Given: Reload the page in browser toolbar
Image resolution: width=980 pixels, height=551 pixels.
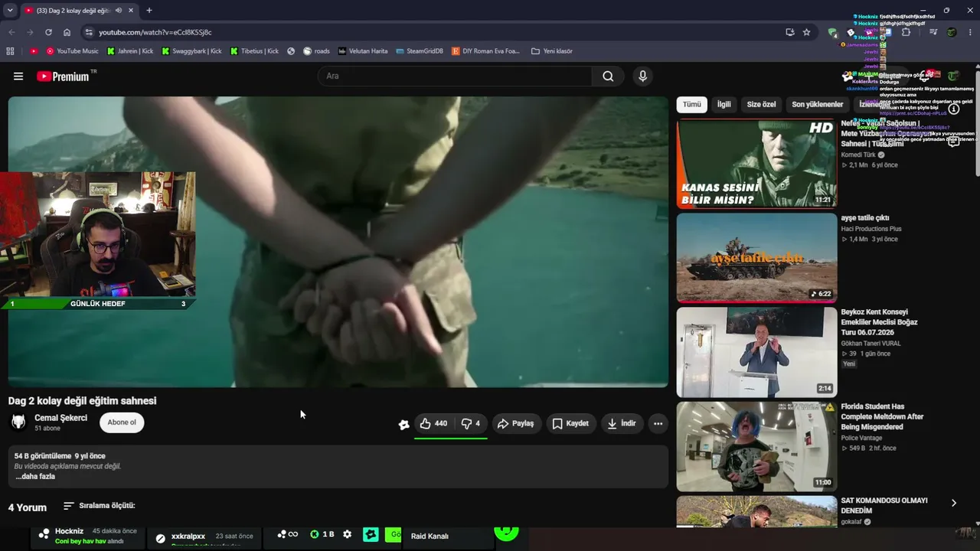Looking at the screenshot, I should (x=48, y=32).
